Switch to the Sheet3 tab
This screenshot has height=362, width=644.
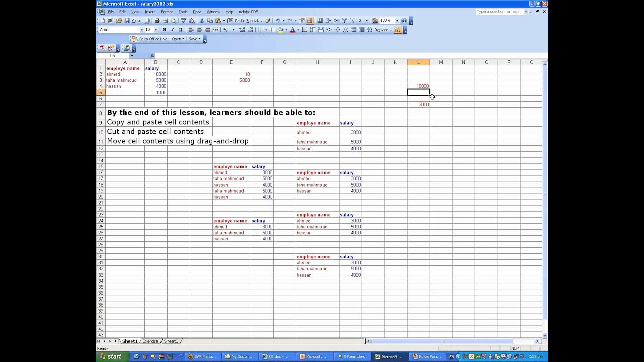[x=171, y=341]
